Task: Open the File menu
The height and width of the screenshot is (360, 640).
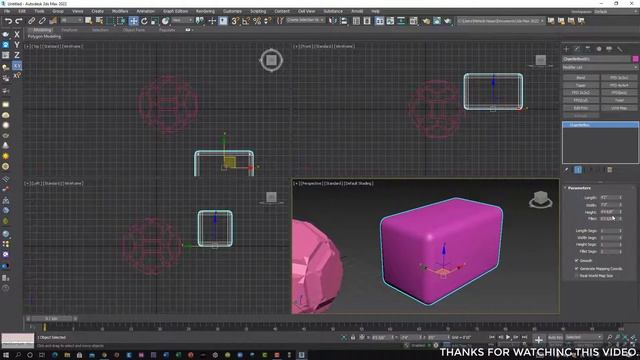Action: [7, 11]
